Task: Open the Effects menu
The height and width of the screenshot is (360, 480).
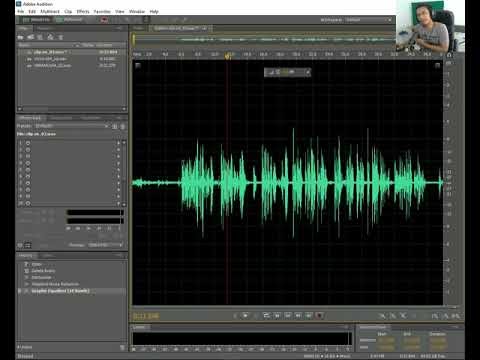Action: 83,11
